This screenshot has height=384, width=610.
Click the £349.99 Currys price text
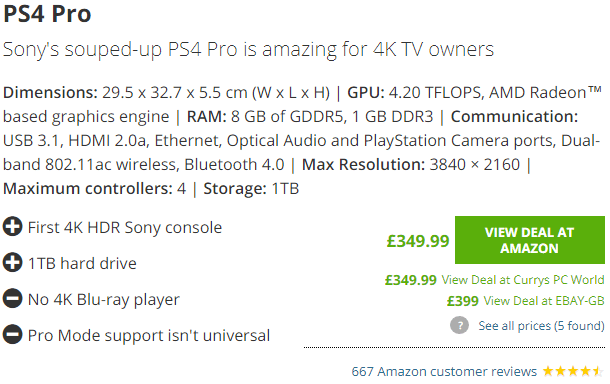point(411,280)
